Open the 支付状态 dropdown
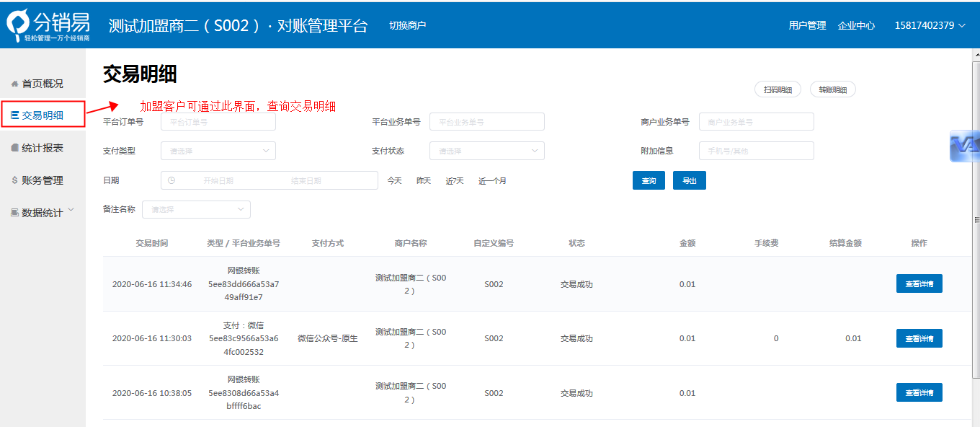The image size is (980, 427). click(486, 151)
